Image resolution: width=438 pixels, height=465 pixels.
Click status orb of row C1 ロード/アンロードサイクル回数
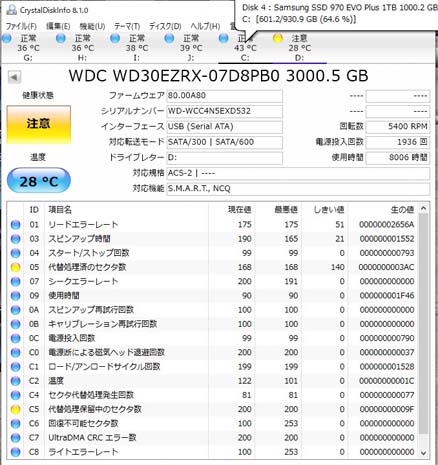[x=15, y=367]
